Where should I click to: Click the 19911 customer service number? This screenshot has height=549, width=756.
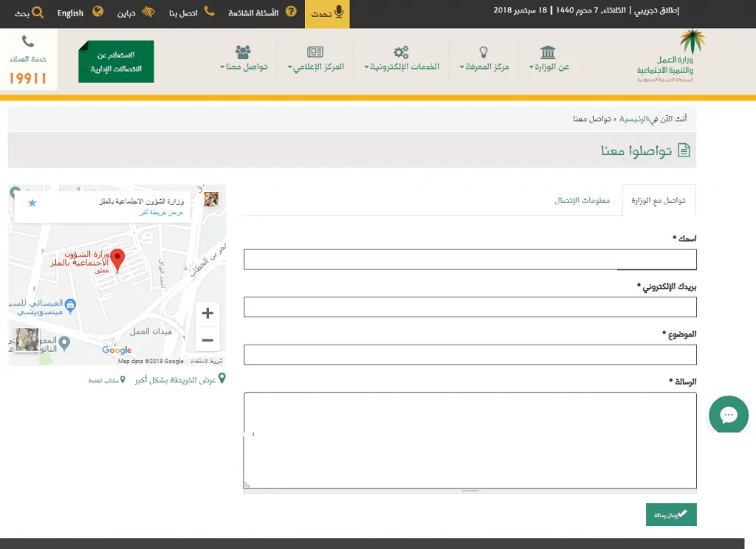[28, 78]
